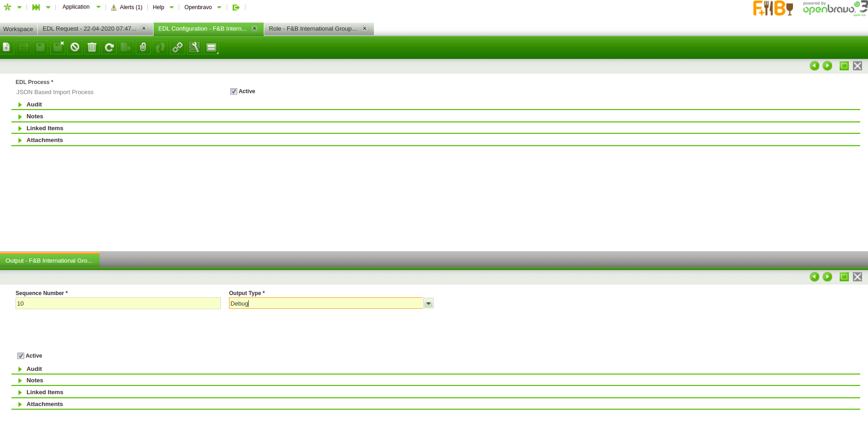The image size is (868, 433).
Task: Open the Create New dropdown arrow
Action: (x=19, y=7)
